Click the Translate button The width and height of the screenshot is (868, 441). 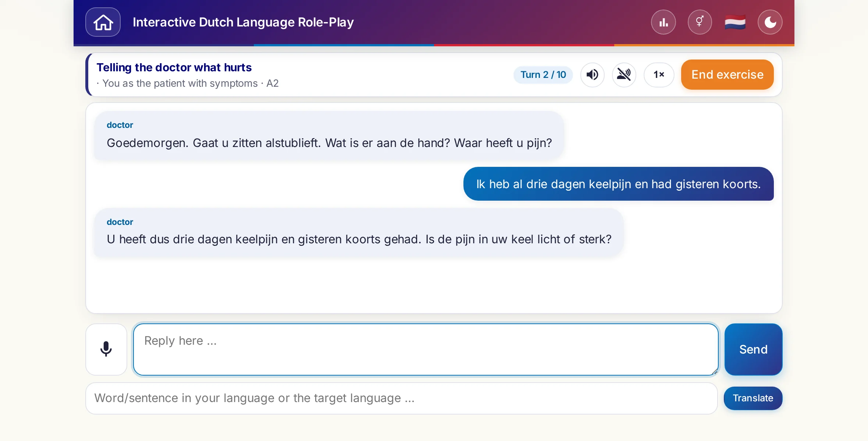pos(753,398)
